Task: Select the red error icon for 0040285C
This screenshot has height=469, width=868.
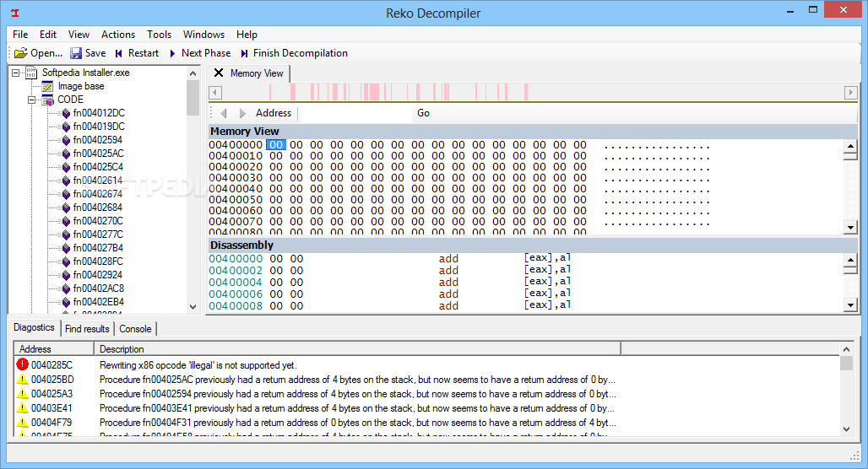Action: [22, 365]
